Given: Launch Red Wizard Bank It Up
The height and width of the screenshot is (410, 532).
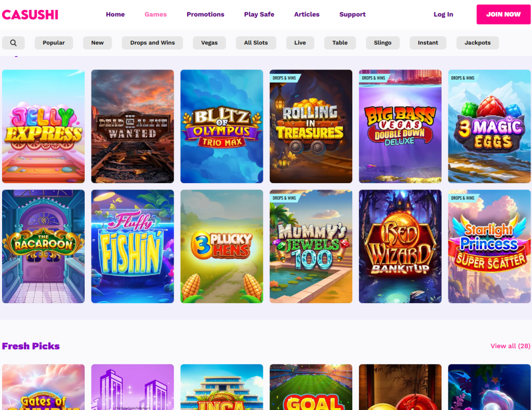Looking at the screenshot, I should [x=400, y=246].
